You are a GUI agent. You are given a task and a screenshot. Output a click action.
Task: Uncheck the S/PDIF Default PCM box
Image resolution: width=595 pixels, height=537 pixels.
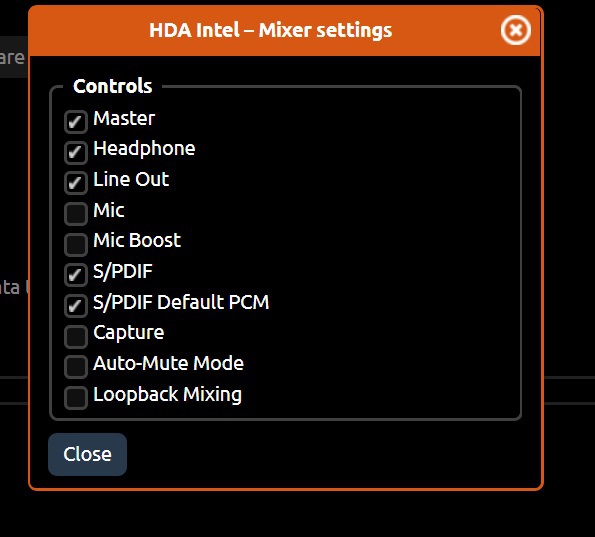point(76,306)
